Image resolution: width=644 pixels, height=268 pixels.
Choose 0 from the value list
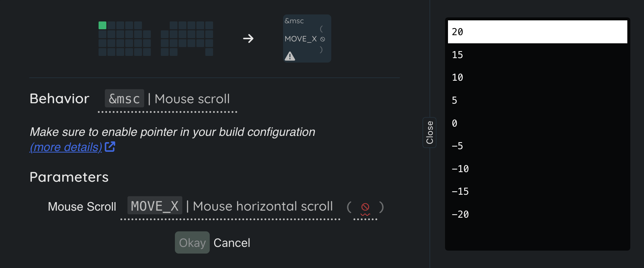click(537, 123)
